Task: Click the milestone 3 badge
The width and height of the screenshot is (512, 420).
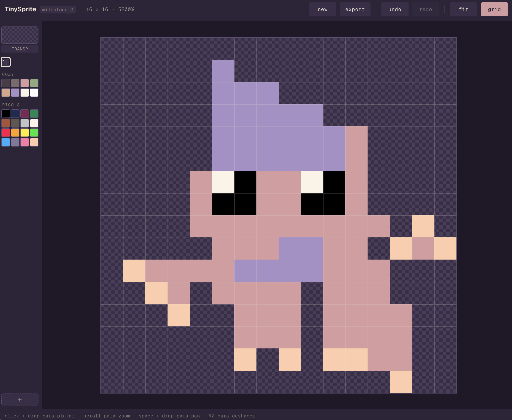Action: click(x=57, y=10)
